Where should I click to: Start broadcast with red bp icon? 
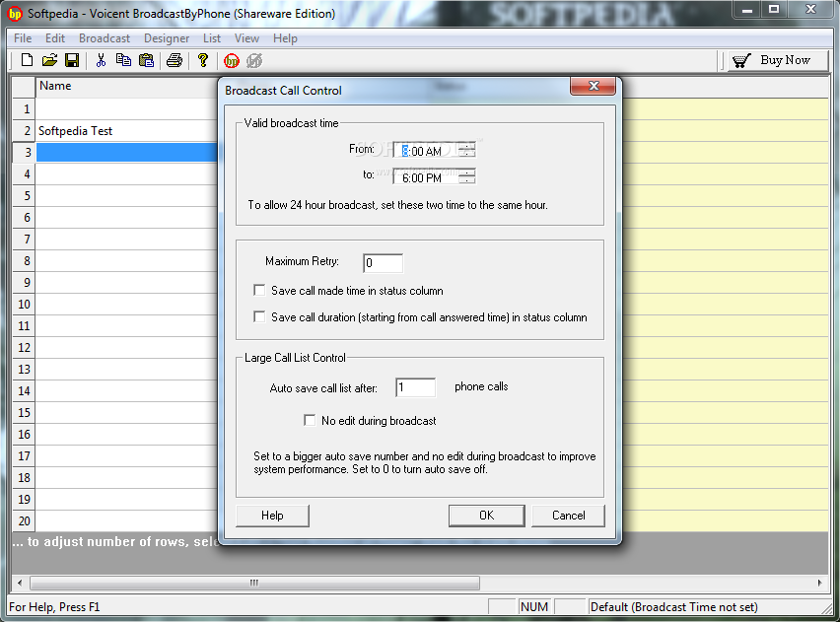(x=232, y=60)
